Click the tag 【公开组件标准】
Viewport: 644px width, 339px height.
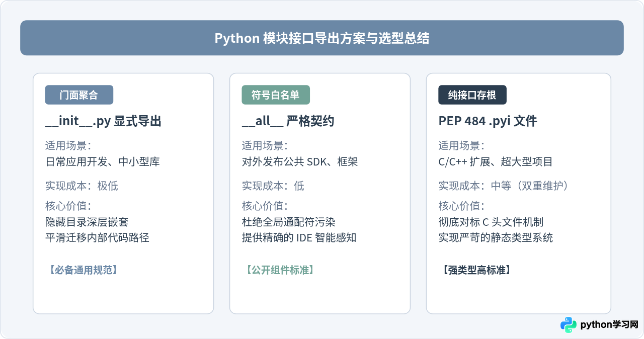(x=280, y=270)
